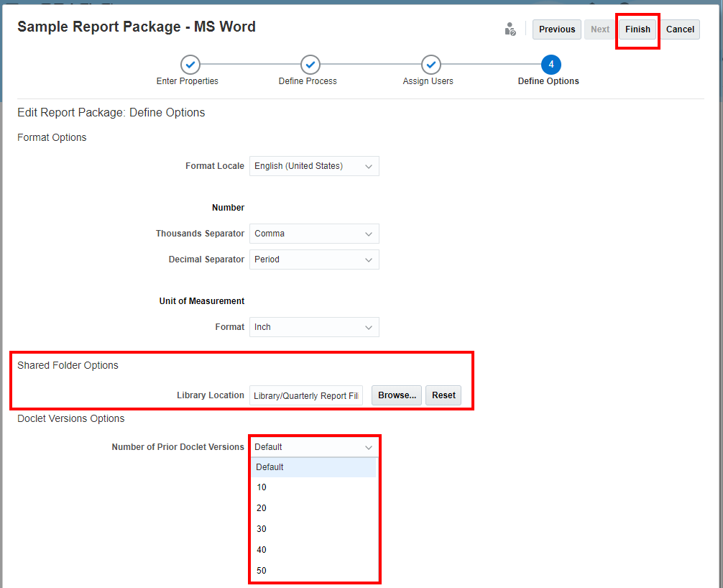Image resolution: width=723 pixels, height=588 pixels.
Task: Click Browse... for Library Location
Action: click(397, 395)
